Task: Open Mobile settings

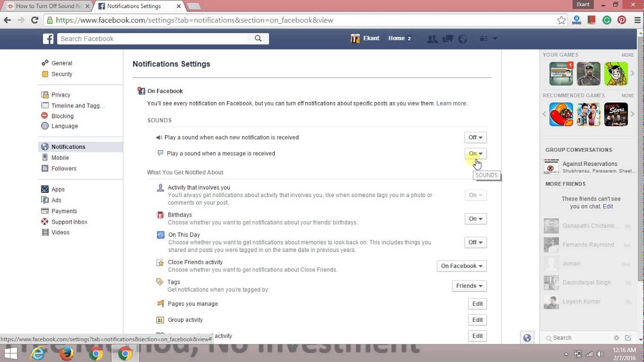Action: [60, 158]
